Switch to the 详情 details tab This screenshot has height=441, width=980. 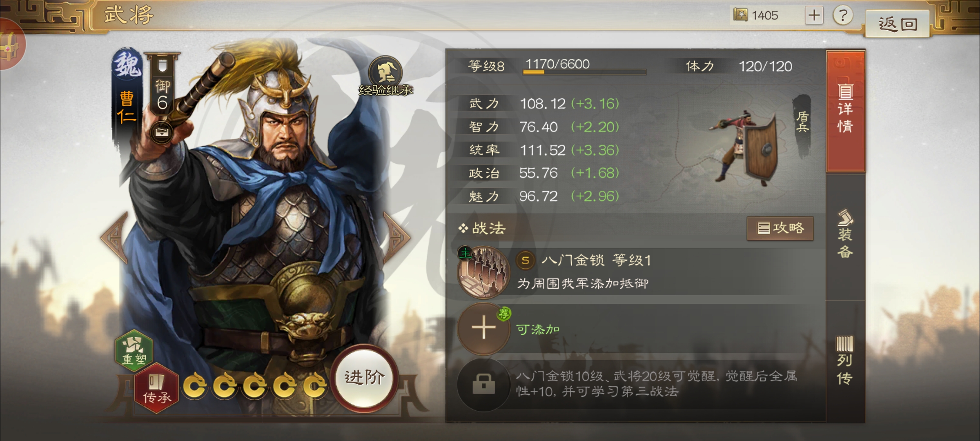pos(846,111)
